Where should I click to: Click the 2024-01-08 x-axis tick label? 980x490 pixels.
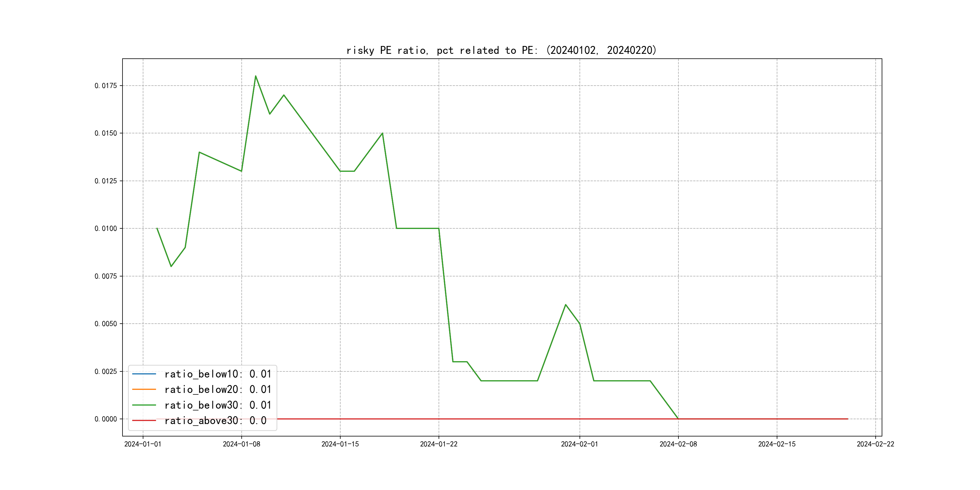click(242, 444)
